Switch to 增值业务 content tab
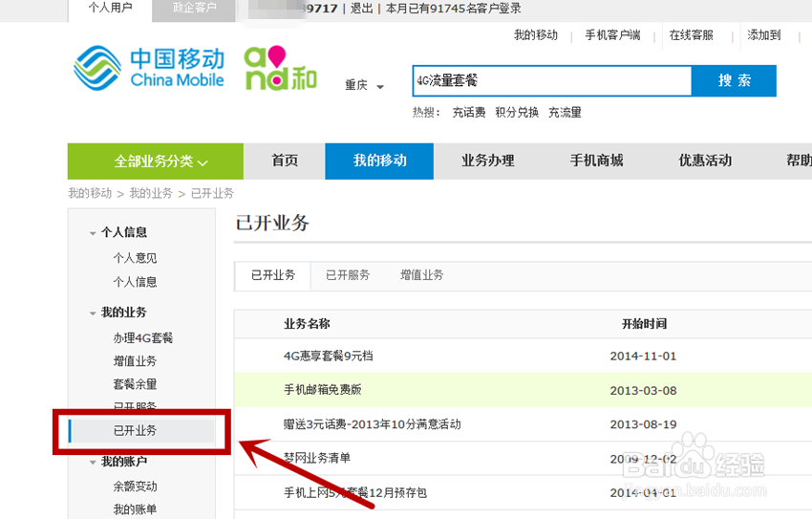 click(422, 275)
